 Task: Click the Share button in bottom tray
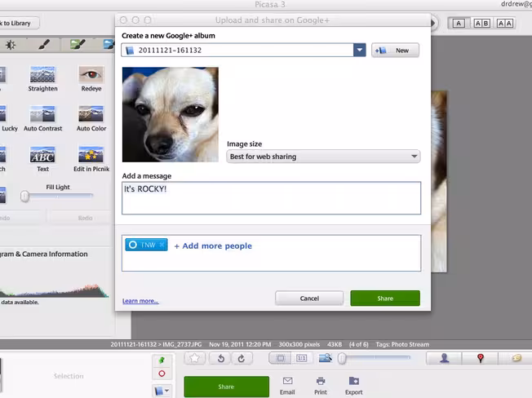tap(226, 387)
